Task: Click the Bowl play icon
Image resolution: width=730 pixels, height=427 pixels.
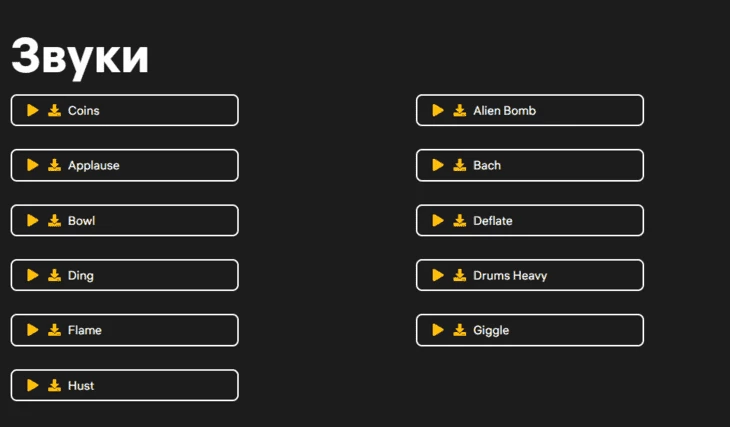Action: click(33, 220)
